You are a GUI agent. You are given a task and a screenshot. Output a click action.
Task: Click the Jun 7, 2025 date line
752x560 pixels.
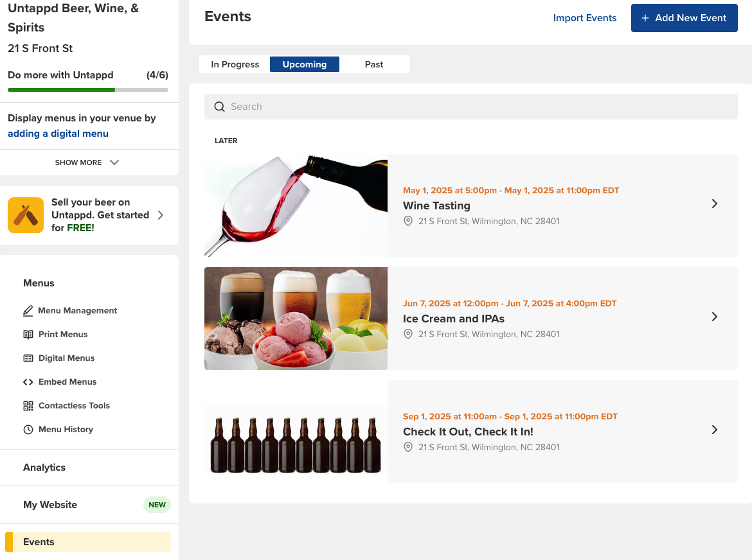tap(510, 304)
